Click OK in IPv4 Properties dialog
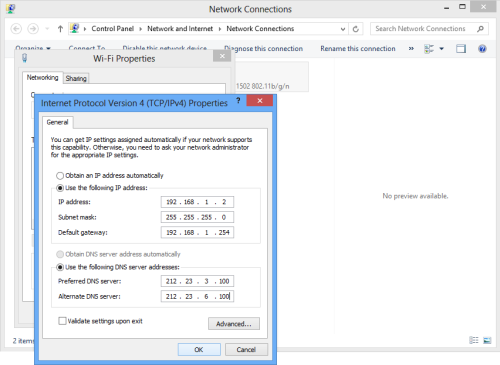This screenshot has height=365, width=500. pos(199,350)
